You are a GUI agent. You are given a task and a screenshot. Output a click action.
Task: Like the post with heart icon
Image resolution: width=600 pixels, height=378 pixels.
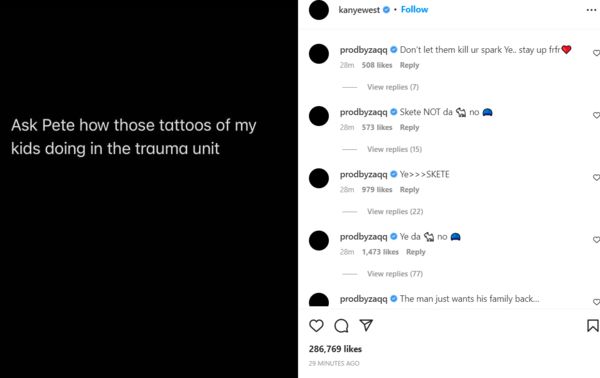click(316, 326)
